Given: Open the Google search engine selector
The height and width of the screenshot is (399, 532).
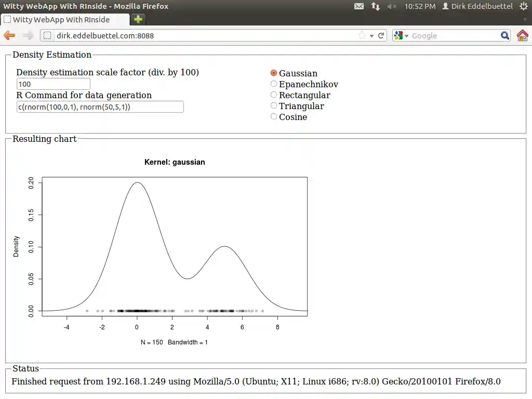Looking at the screenshot, I should pos(402,36).
